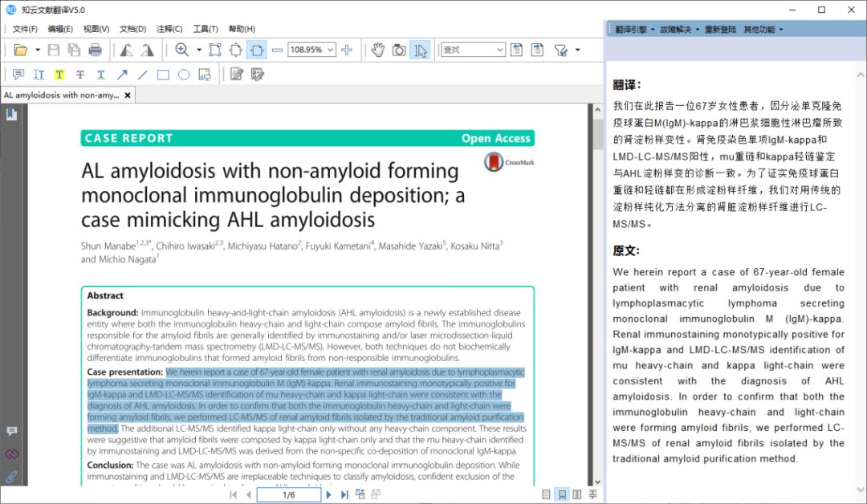Click the save (floppy disk) icon
This screenshot has height=504, width=867.
click(x=54, y=51)
